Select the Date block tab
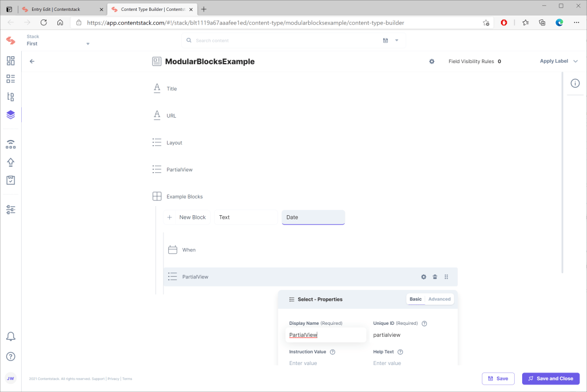The width and height of the screenshot is (587, 392). coord(313,218)
